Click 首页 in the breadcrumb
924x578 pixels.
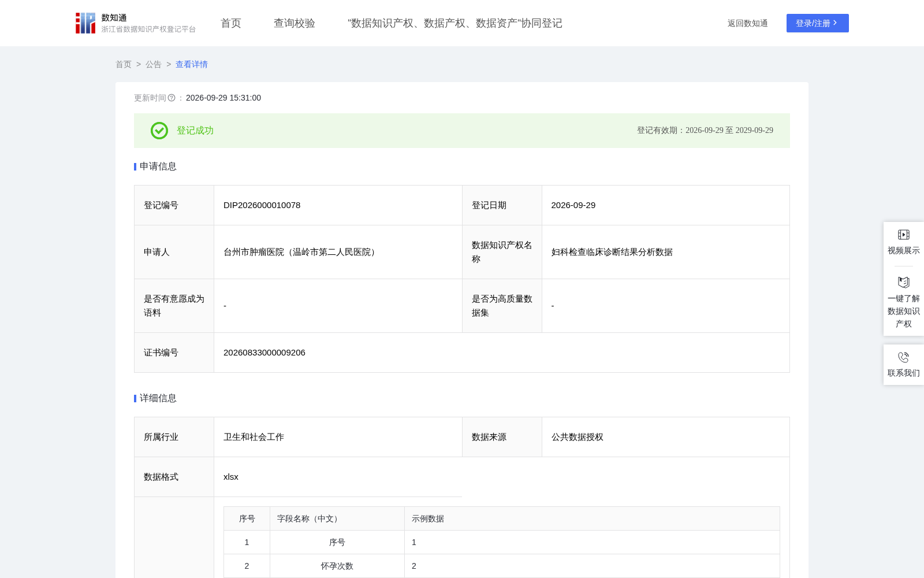[124, 64]
